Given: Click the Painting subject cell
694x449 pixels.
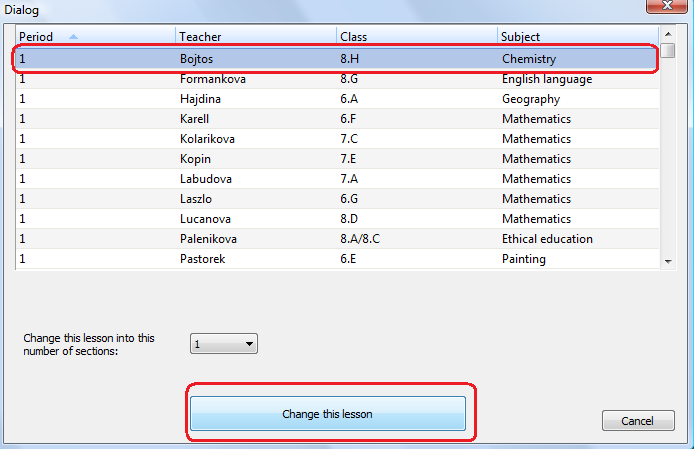Looking at the screenshot, I should [x=524, y=259].
